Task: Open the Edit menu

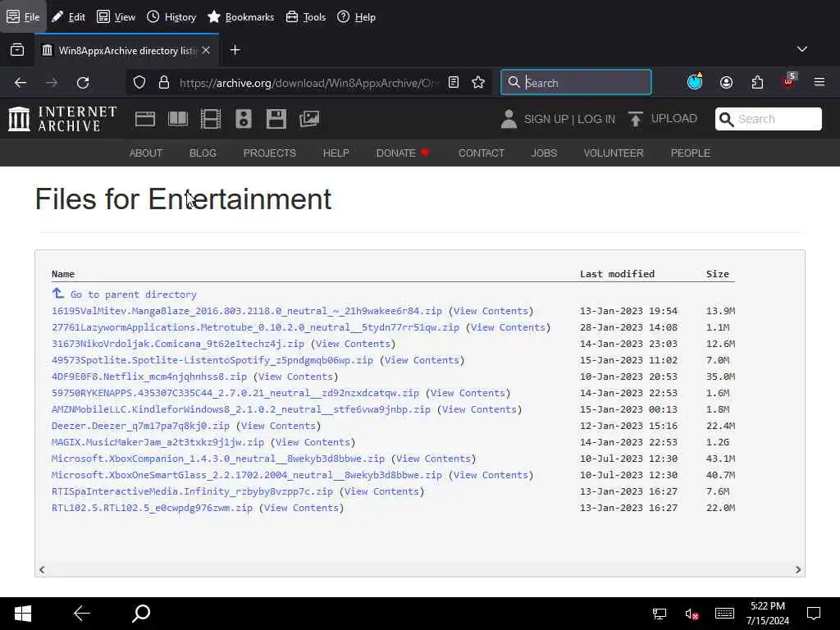Action: click(x=69, y=16)
